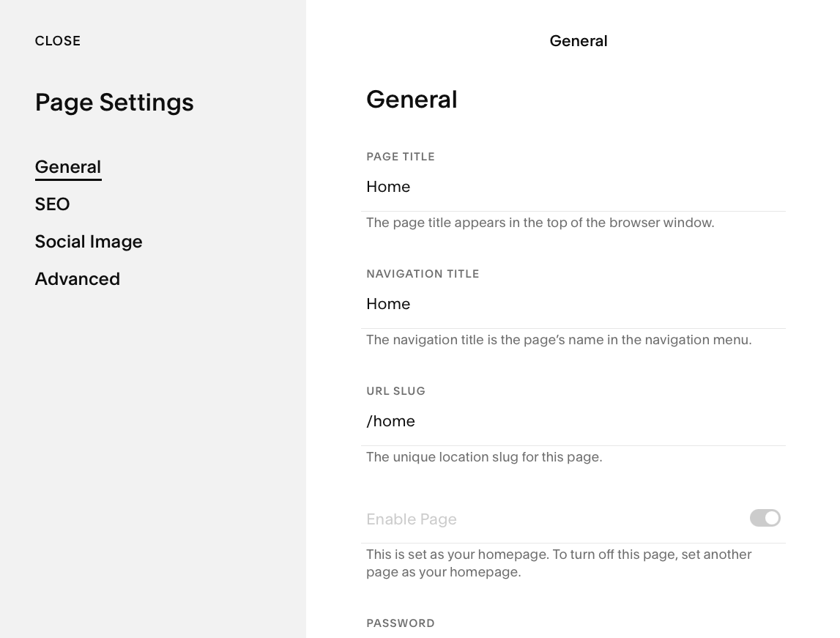Click the Password section label

click(401, 623)
